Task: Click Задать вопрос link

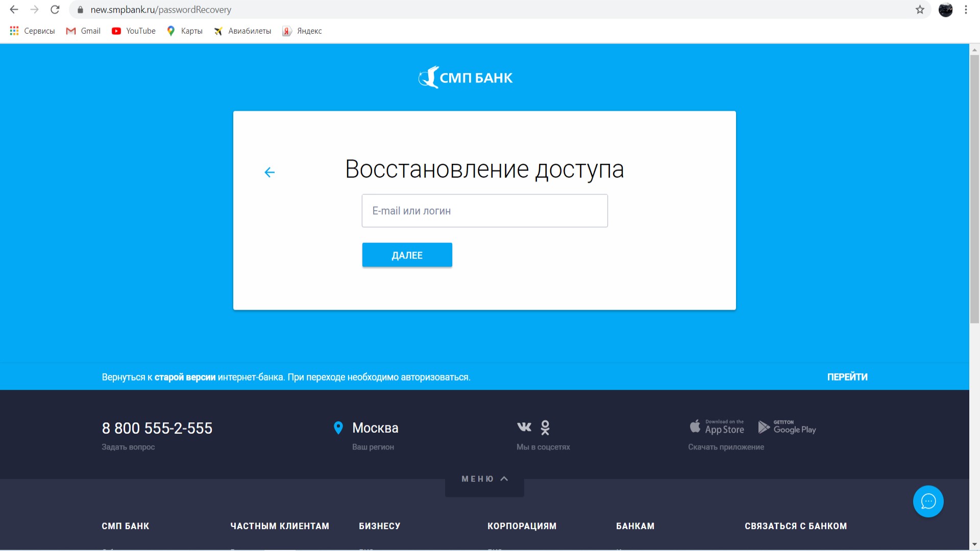Action: click(128, 447)
